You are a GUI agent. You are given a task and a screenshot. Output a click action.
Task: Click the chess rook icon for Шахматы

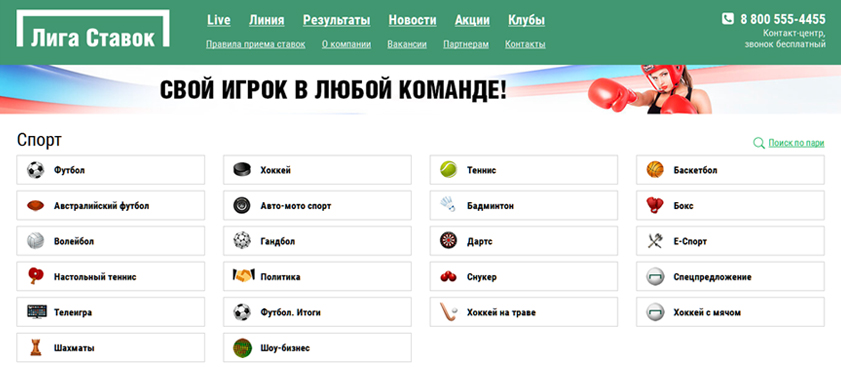click(x=35, y=348)
